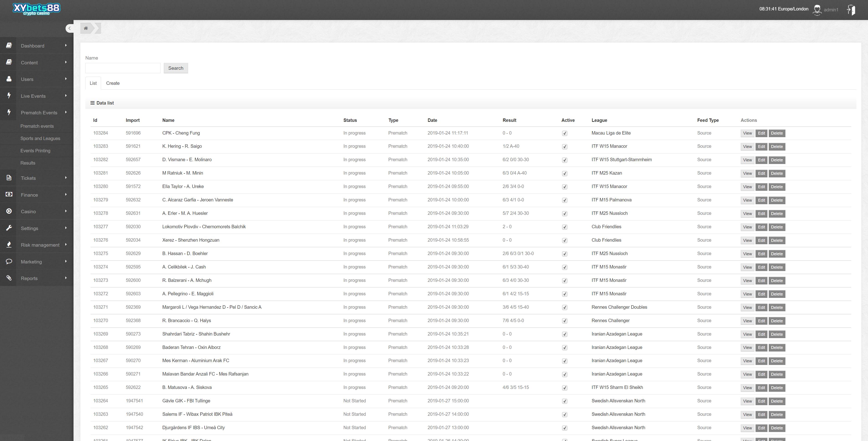This screenshot has height=441, width=868.
Task: Click the Dashboard icon in sidebar
Action: point(8,45)
